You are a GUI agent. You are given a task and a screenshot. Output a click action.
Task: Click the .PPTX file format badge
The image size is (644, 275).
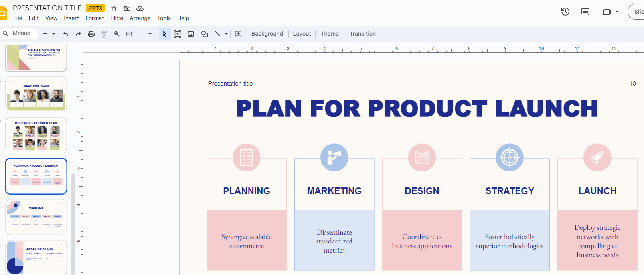click(x=95, y=8)
